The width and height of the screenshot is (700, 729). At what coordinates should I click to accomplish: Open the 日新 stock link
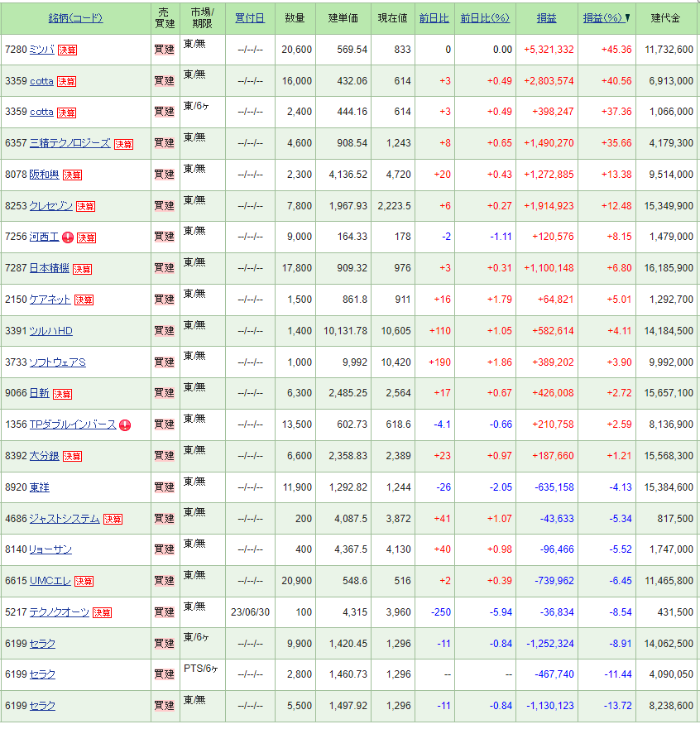40,393
